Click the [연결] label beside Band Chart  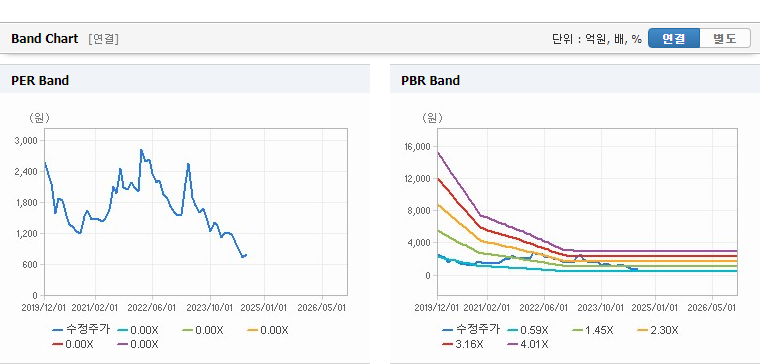(103, 39)
